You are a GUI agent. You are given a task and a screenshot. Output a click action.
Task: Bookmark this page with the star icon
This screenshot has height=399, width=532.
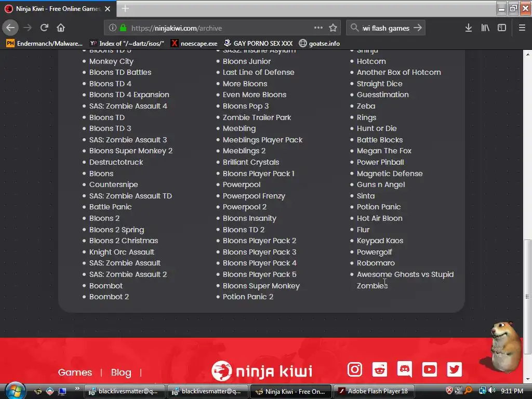pyautogui.click(x=333, y=28)
